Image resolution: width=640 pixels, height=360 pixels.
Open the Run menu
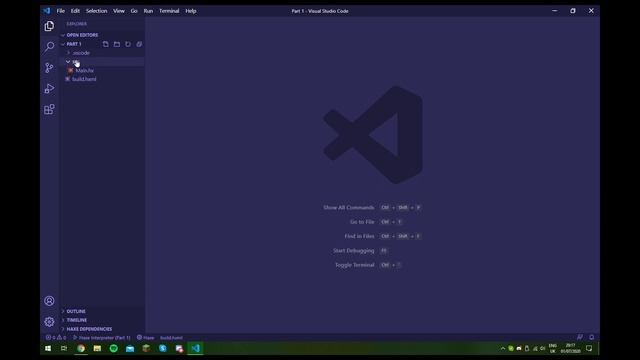coord(148,11)
